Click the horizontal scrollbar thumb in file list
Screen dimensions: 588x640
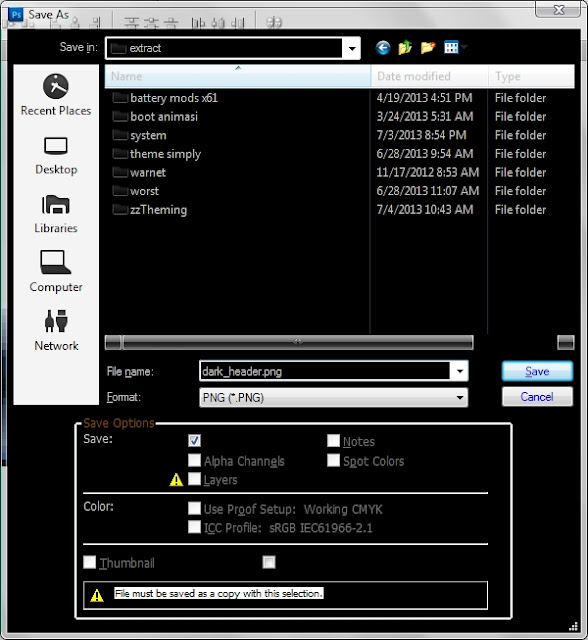point(298,342)
